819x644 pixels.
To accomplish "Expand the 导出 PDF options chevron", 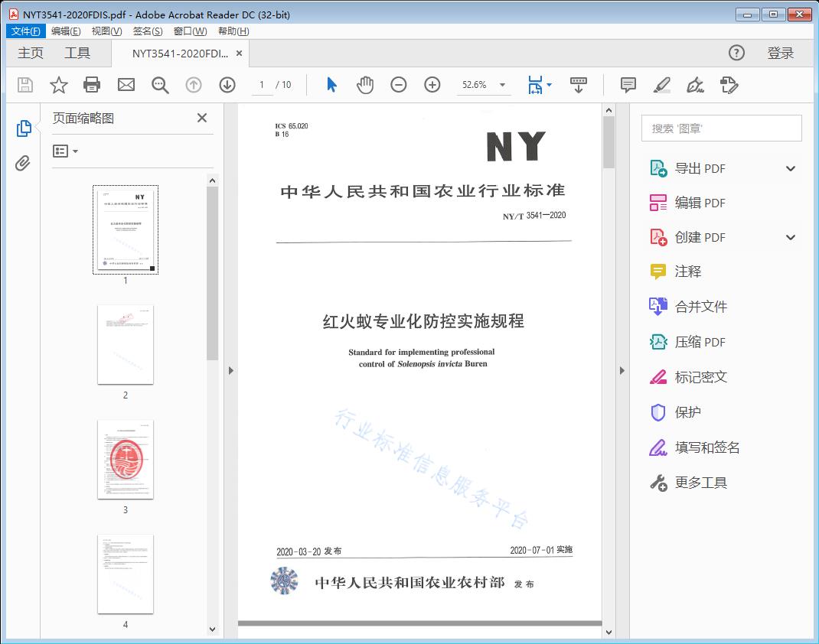I will 790,168.
